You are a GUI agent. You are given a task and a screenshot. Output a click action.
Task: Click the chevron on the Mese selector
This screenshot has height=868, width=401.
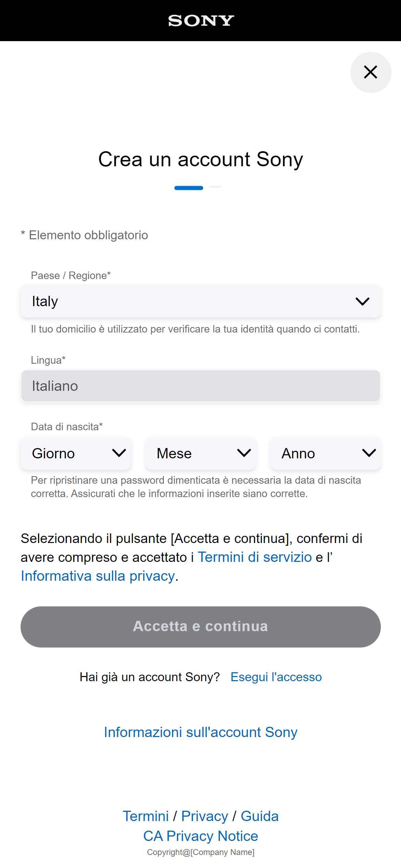coord(244,453)
